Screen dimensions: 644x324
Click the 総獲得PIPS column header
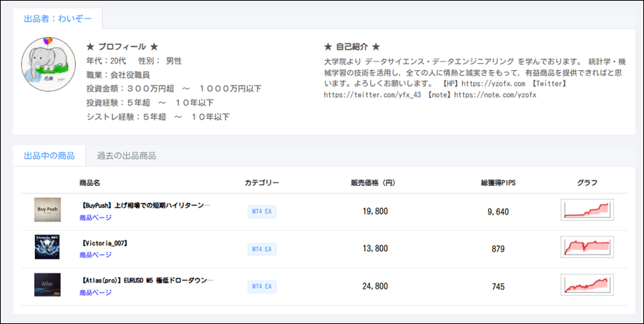[498, 183]
